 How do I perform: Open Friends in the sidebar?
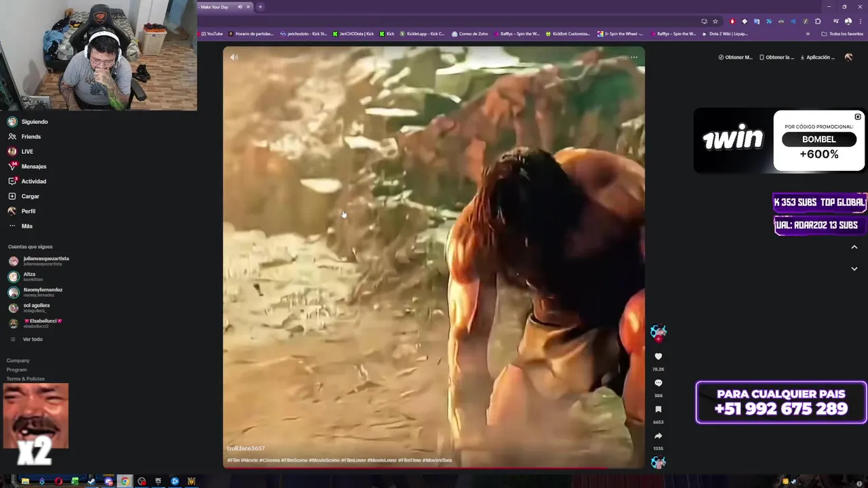point(24,137)
